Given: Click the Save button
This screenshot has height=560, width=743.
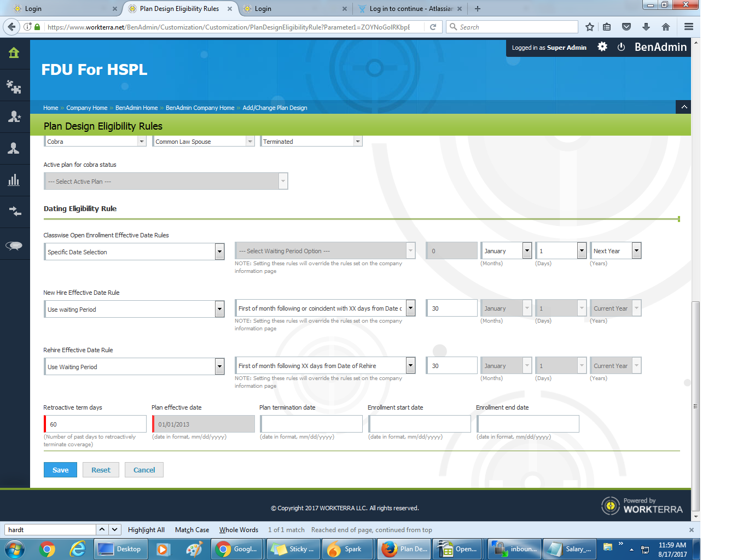Looking at the screenshot, I should click(x=60, y=470).
